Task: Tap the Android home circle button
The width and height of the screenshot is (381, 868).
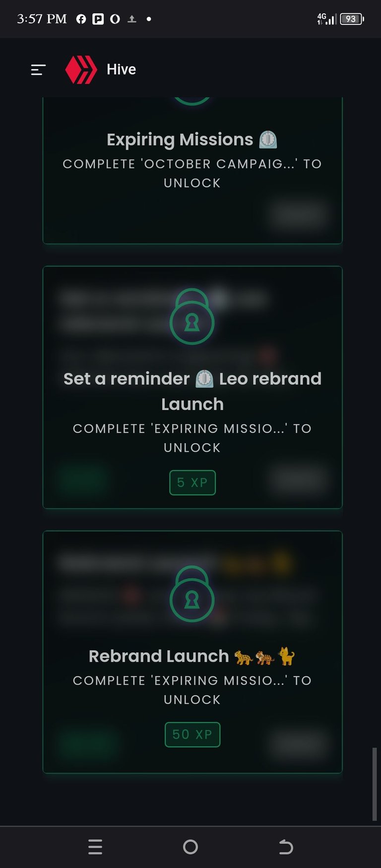Action: [x=190, y=847]
